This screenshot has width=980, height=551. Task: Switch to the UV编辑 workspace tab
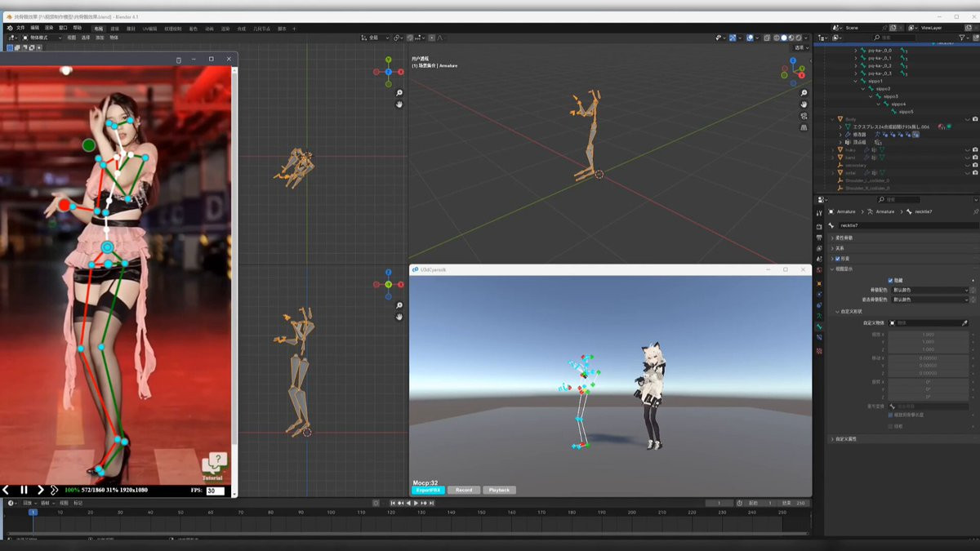pyautogui.click(x=149, y=29)
